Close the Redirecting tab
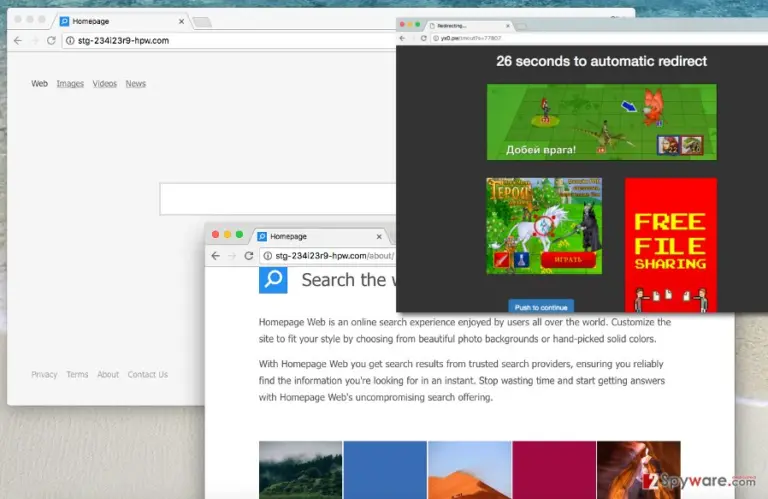 click(x=508, y=25)
